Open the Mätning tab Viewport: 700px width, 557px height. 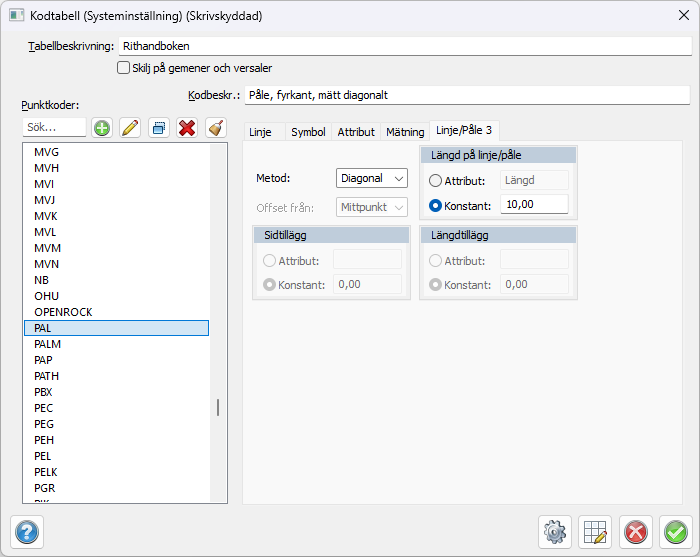(405, 132)
